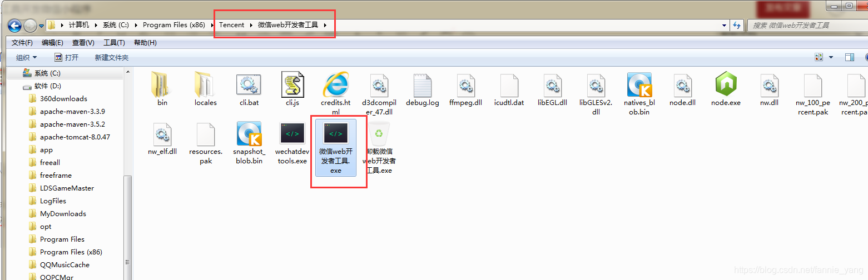Select 软件 (D:) in navigation pane
The width and height of the screenshot is (868, 280).
tap(47, 86)
